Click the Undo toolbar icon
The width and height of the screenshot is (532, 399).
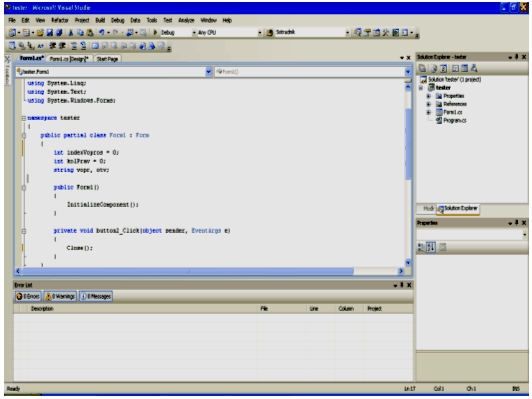point(101,33)
